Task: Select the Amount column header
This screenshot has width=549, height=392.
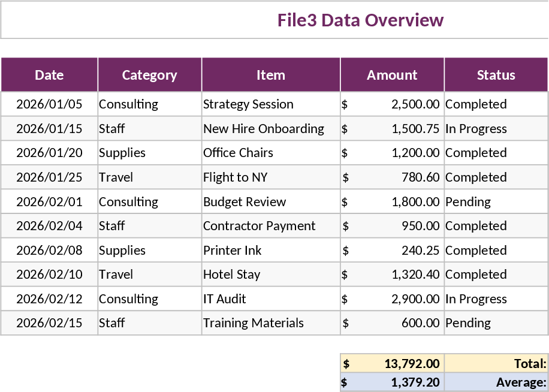Action: (x=391, y=74)
